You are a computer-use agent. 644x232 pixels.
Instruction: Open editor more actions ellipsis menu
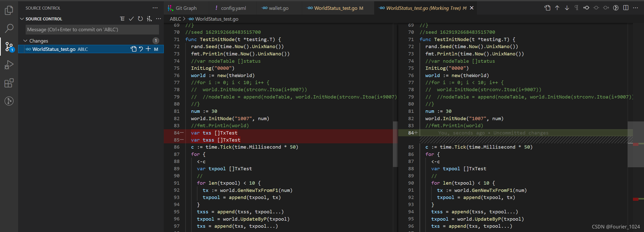635,8
